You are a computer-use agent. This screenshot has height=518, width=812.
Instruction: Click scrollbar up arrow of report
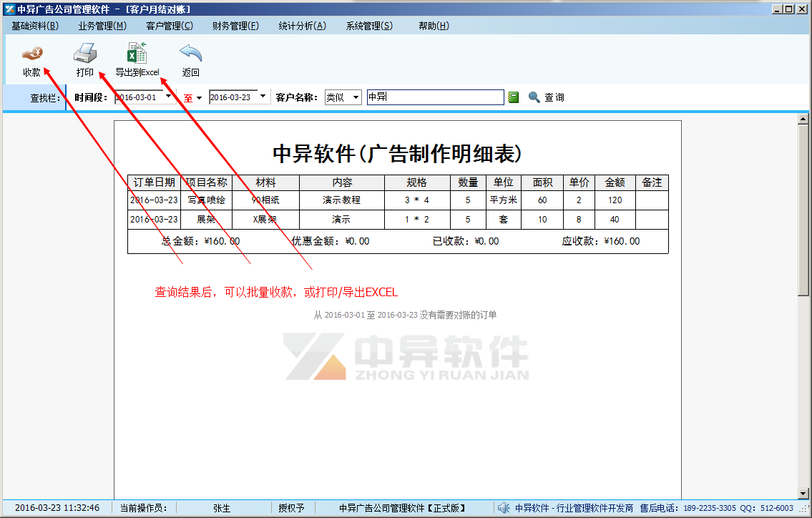point(803,119)
